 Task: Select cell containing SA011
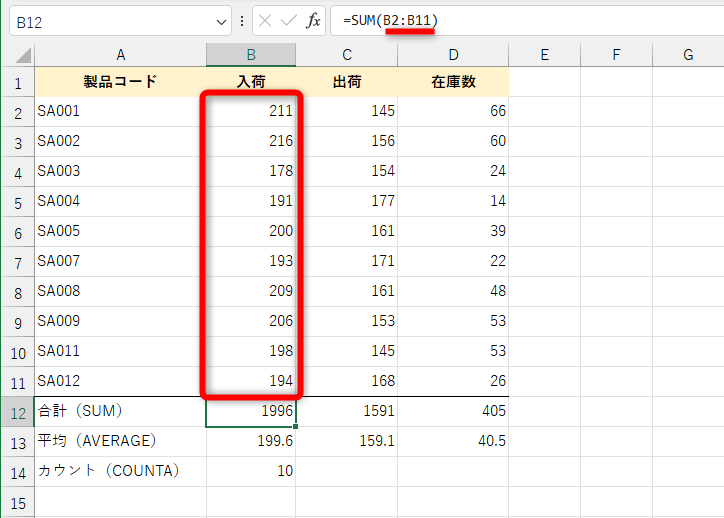(121, 351)
